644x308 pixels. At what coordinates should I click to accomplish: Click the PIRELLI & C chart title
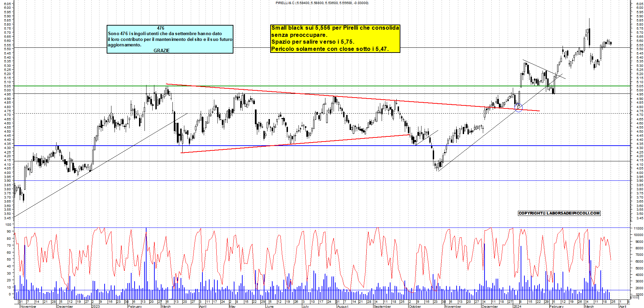point(322,3)
